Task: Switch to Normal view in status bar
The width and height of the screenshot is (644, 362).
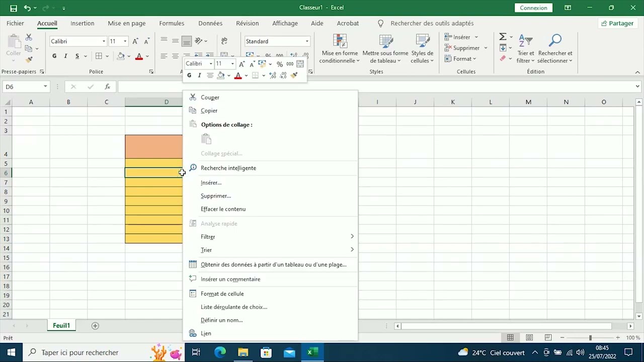Action: (510, 337)
